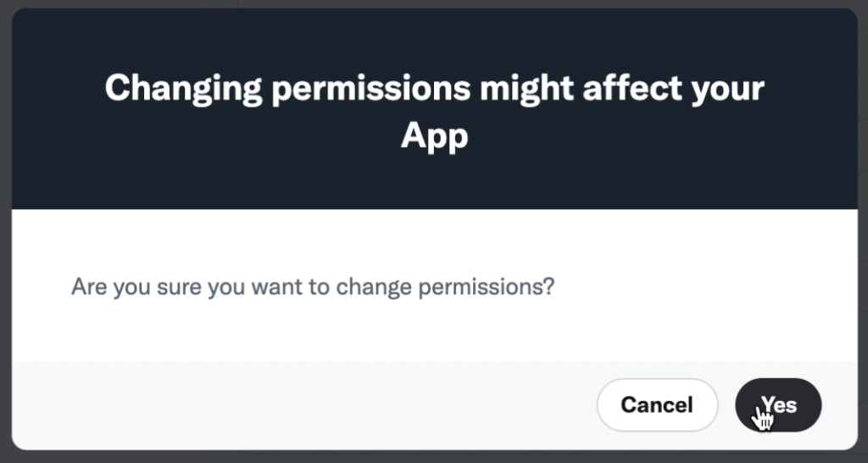Click the word 'App' in the title
The height and width of the screenshot is (463, 868).
pos(435,137)
